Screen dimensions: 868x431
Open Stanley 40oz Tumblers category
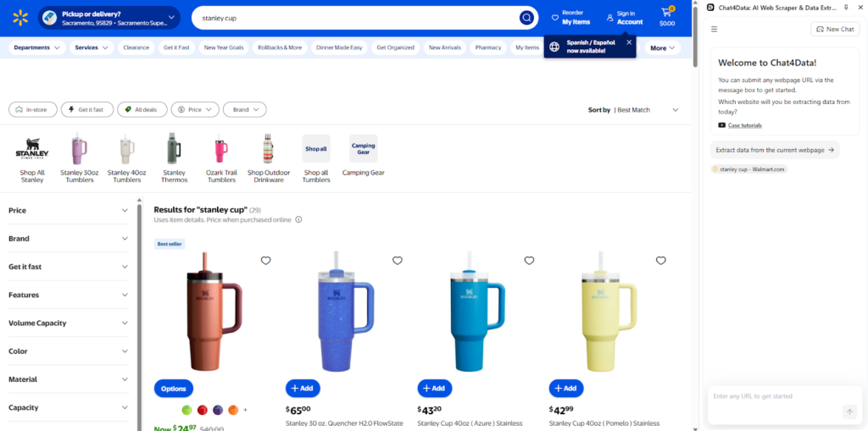click(127, 158)
